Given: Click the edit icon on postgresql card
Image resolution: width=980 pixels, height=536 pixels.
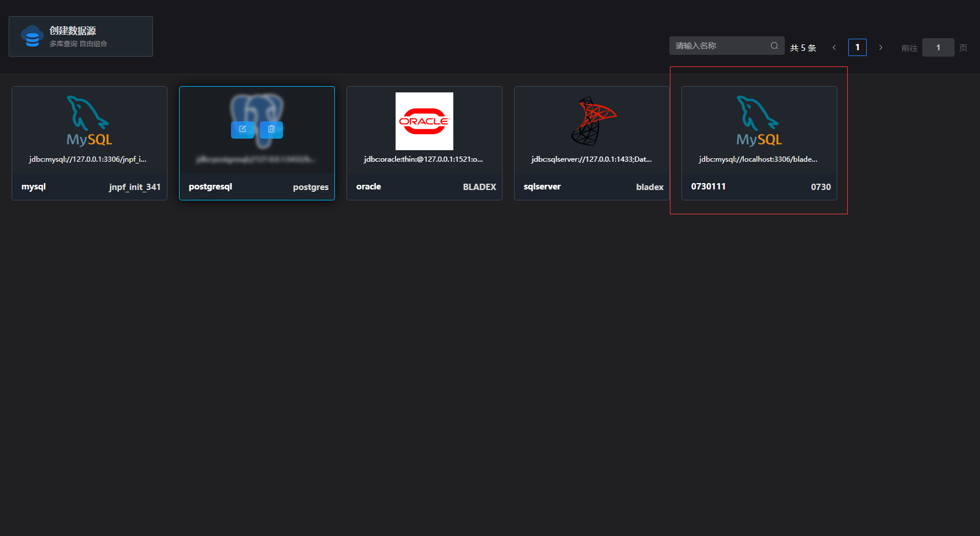Looking at the screenshot, I should [x=243, y=129].
